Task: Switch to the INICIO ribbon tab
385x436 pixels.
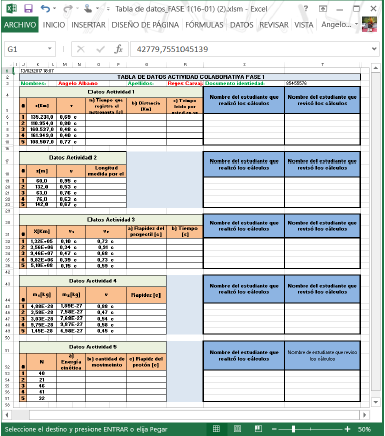Action: pyautogui.click(x=54, y=25)
